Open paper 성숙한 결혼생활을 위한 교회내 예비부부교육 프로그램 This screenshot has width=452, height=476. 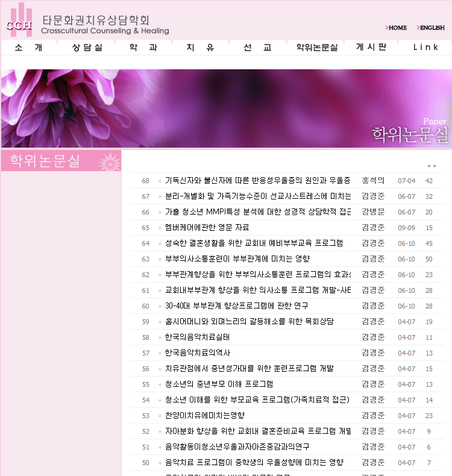(254, 243)
